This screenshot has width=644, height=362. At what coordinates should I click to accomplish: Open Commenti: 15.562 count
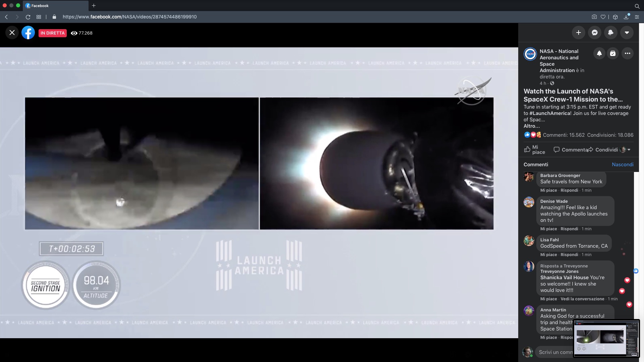[x=564, y=135]
